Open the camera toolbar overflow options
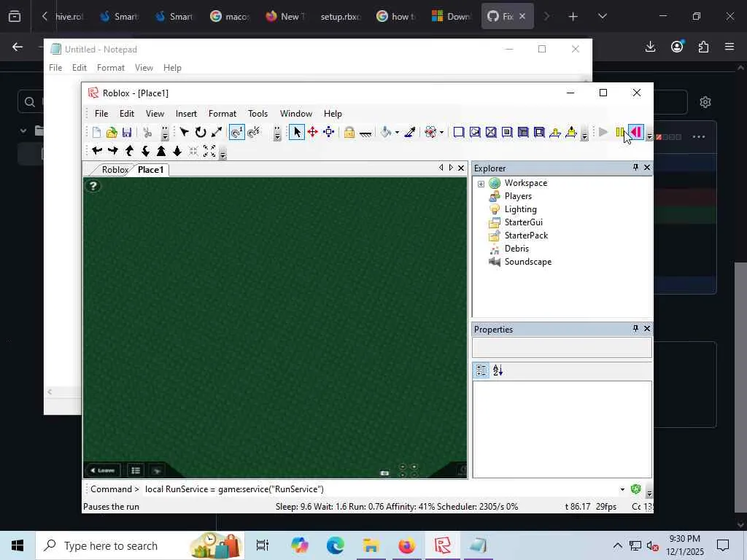 tap(222, 155)
